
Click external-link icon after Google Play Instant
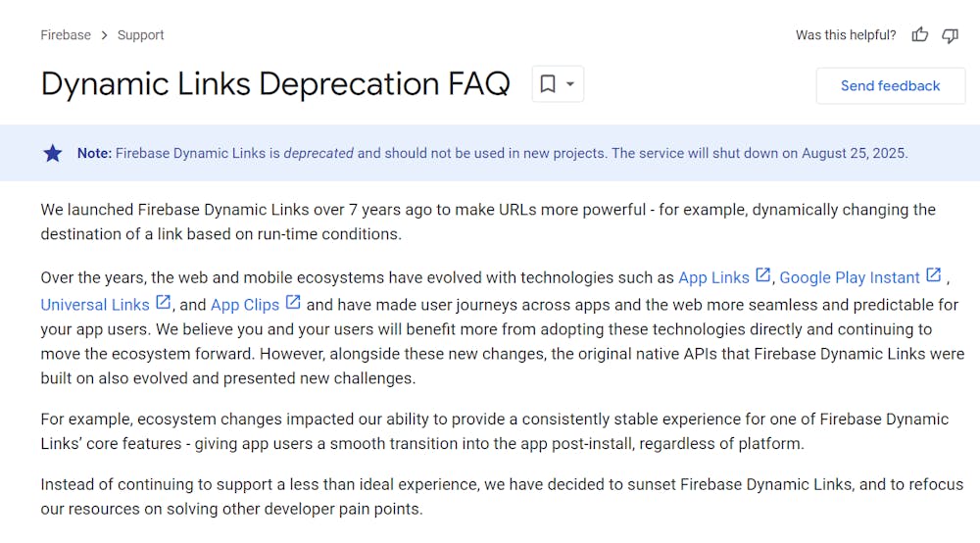pyautogui.click(x=933, y=276)
